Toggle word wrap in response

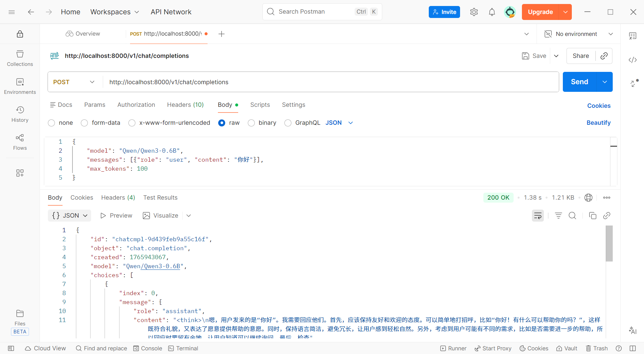click(x=538, y=216)
